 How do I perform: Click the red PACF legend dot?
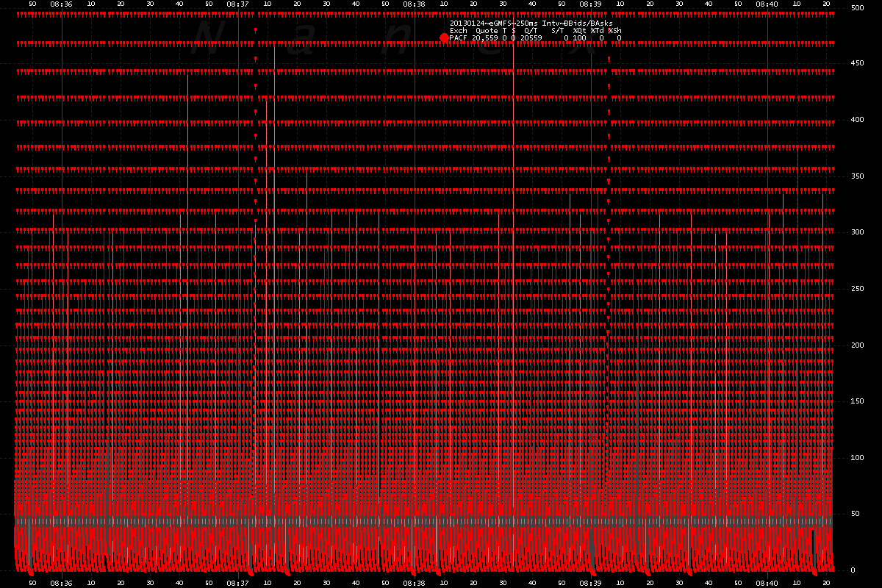(444, 38)
